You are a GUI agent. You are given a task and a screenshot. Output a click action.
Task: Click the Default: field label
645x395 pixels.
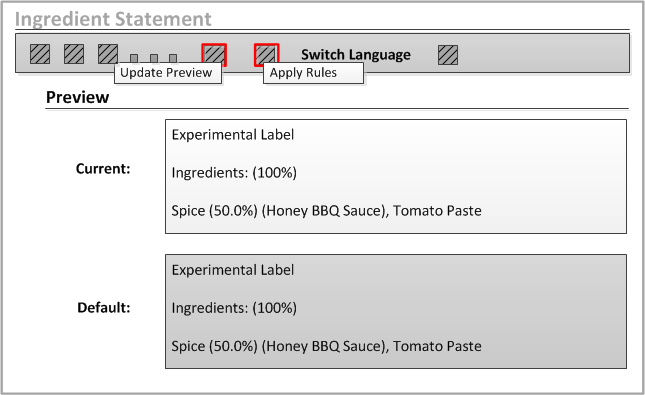(104, 308)
